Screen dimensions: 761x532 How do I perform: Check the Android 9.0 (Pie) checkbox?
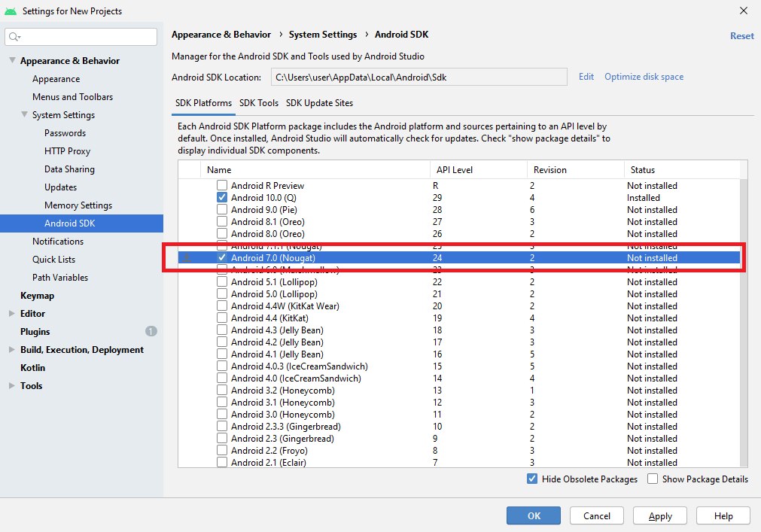(x=222, y=209)
